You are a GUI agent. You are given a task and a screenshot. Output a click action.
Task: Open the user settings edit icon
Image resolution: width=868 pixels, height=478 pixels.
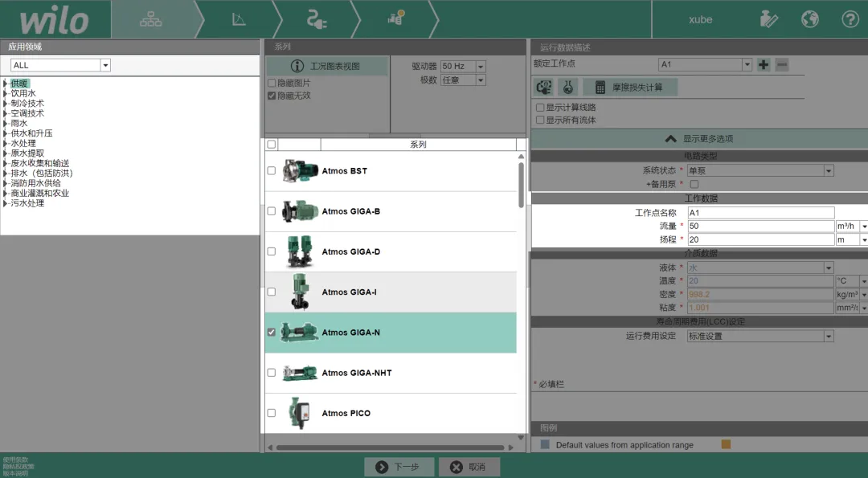[x=769, y=19]
